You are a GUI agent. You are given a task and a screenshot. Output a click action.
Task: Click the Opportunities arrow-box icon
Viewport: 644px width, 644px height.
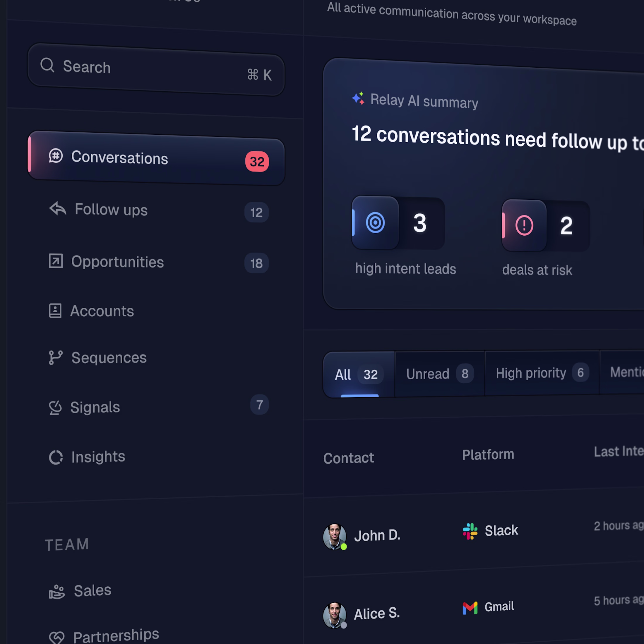[x=56, y=261]
